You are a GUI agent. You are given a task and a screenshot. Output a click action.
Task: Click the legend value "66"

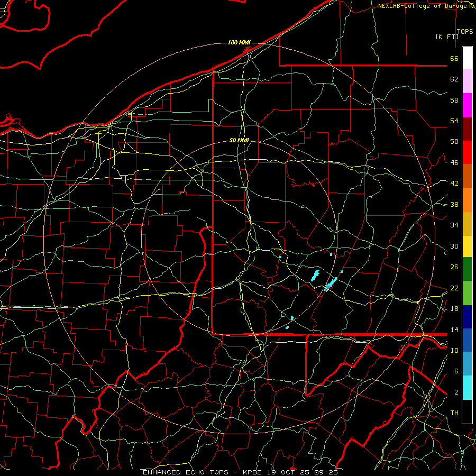454,58
